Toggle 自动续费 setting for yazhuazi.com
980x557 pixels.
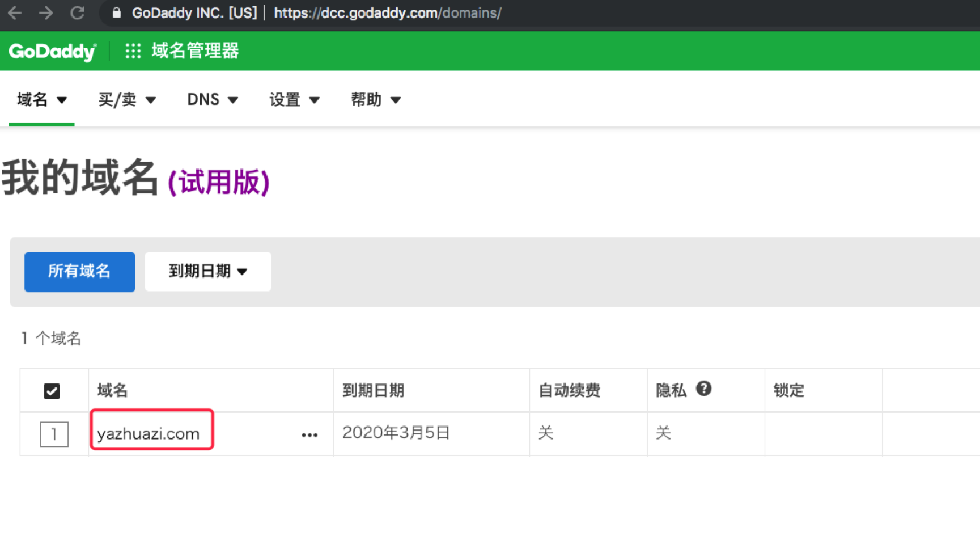[545, 433]
